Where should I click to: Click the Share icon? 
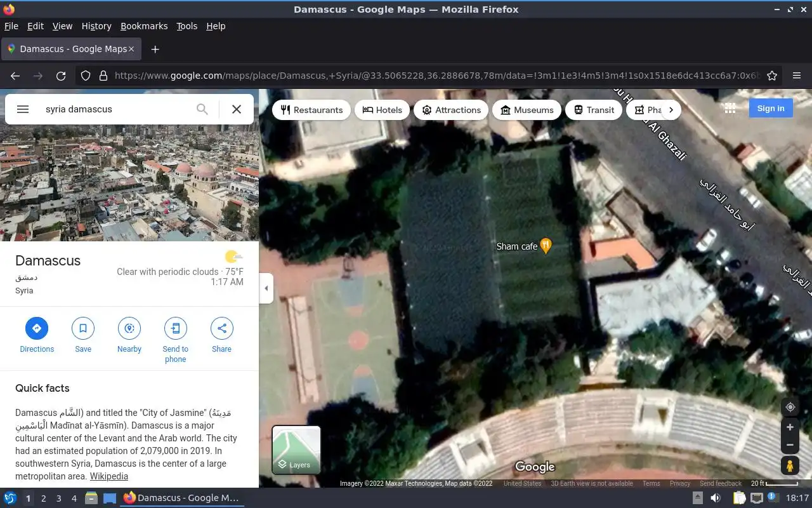pos(222,328)
